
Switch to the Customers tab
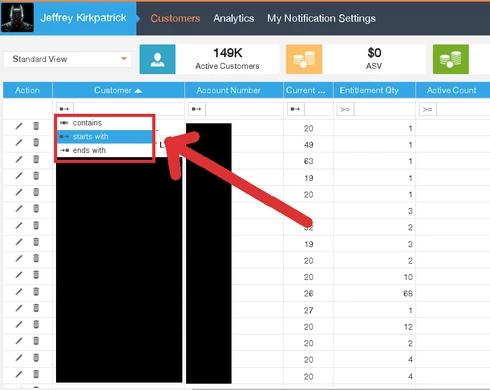[x=175, y=18]
